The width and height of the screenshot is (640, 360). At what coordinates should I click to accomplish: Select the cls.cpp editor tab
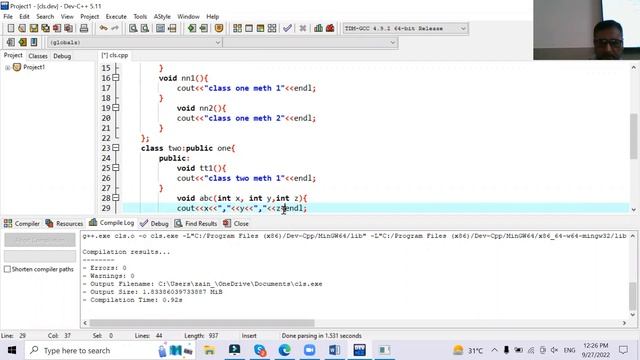pyautogui.click(x=115, y=55)
